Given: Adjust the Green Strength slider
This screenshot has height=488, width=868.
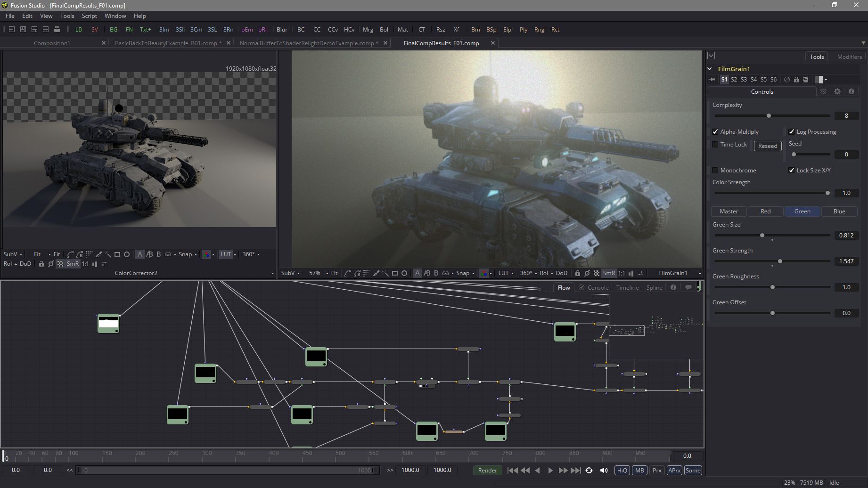Looking at the screenshot, I should pyautogui.click(x=780, y=261).
